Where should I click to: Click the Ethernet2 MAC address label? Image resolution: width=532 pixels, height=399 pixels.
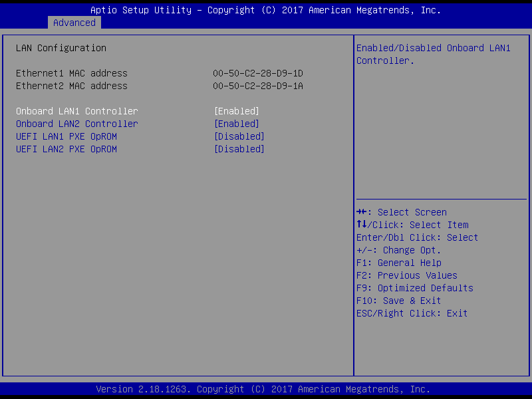[x=72, y=86]
